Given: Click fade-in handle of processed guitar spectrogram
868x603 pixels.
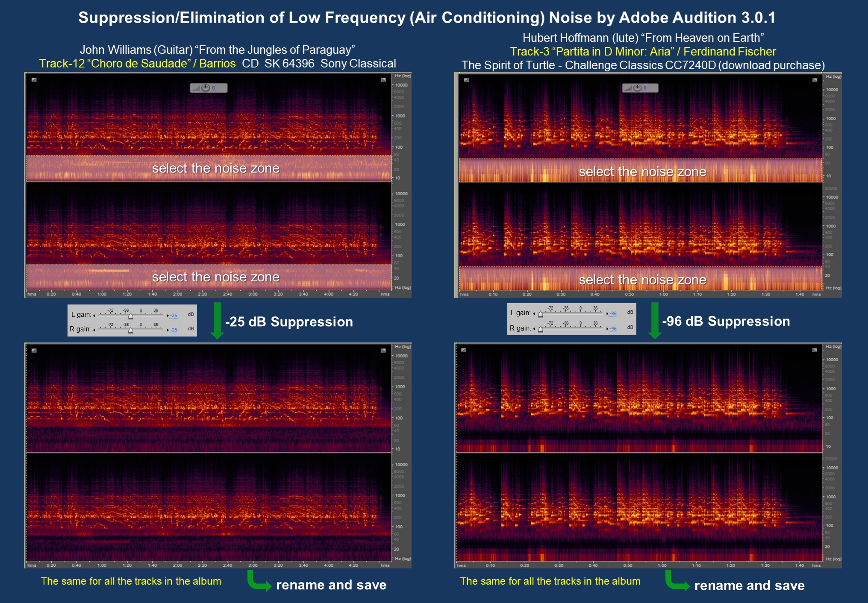Looking at the screenshot, I should tap(34, 351).
